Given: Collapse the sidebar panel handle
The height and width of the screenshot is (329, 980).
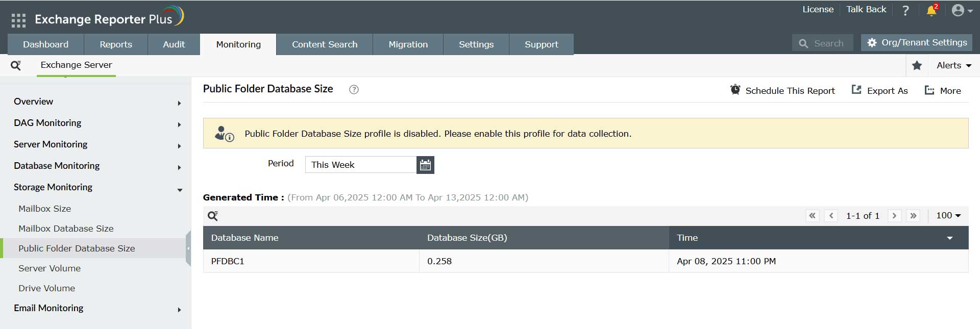Looking at the screenshot, I should pos(188,248).
